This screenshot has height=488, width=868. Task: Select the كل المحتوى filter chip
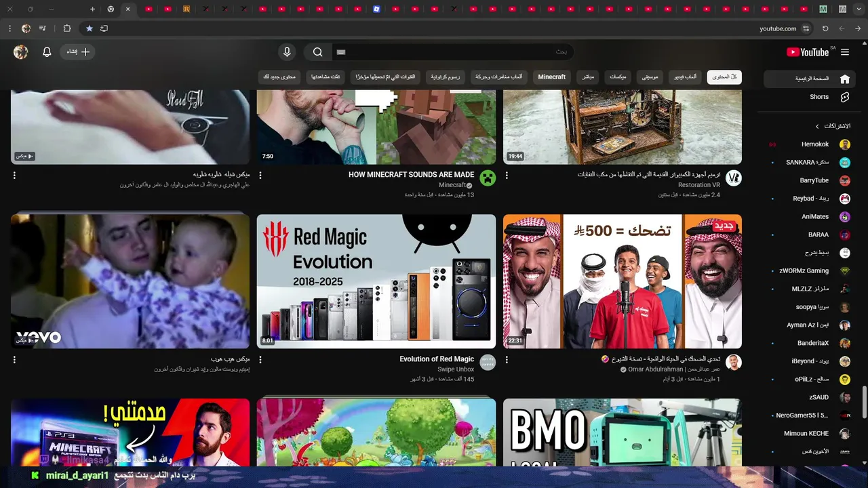[x=724, y=77]
